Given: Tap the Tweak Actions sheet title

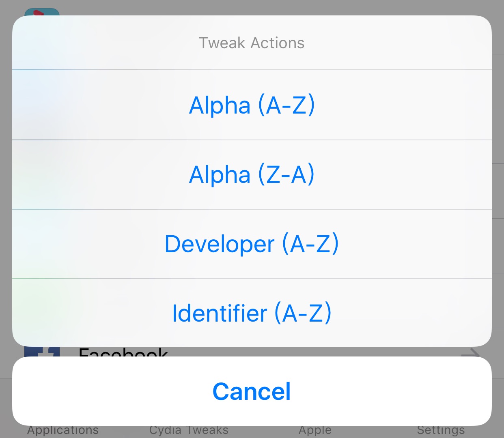Looking at the screenshot, I should pos(252,43).
